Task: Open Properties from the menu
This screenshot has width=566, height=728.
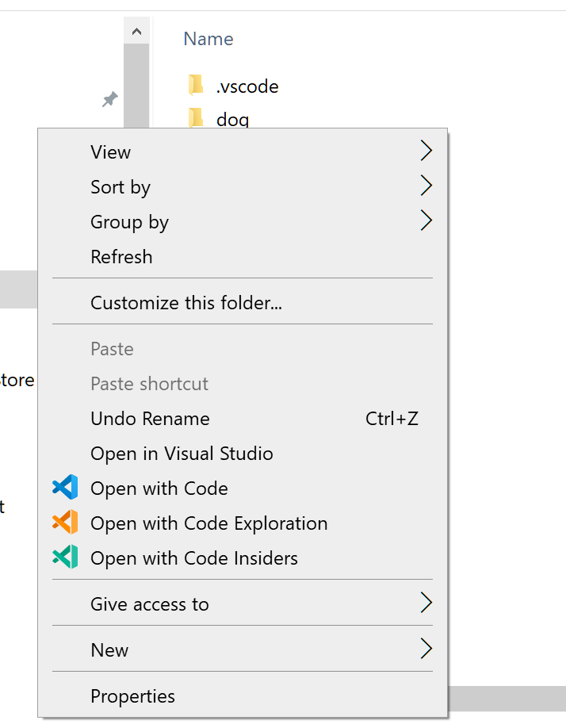Action: (x=132, y=695)
